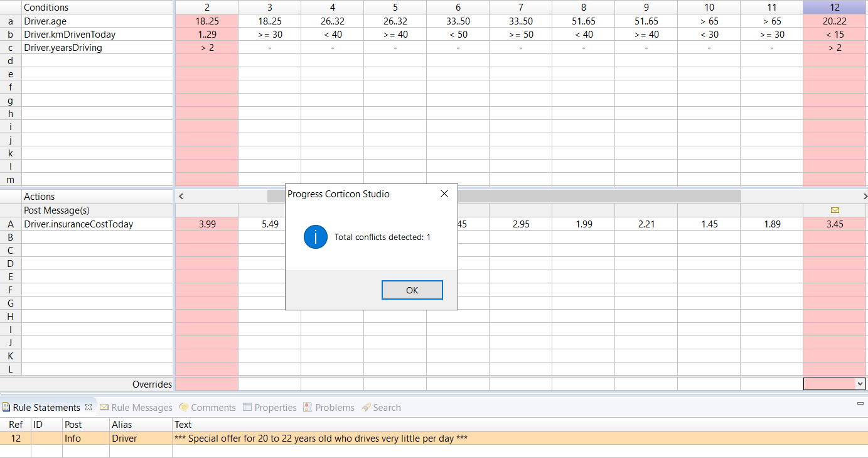This screenshot has width=868, height=458.
Task: Minimize the bottom Rule Statements panel
Action: 860,403
